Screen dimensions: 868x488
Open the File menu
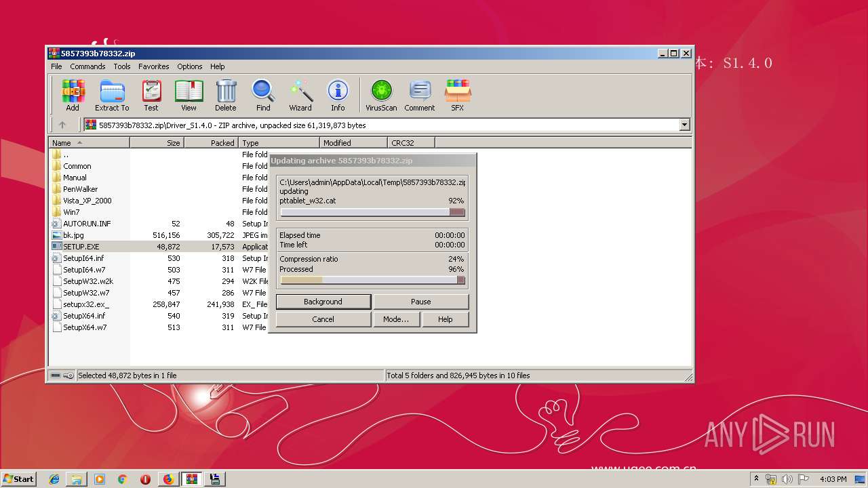[x=56, y=66]
